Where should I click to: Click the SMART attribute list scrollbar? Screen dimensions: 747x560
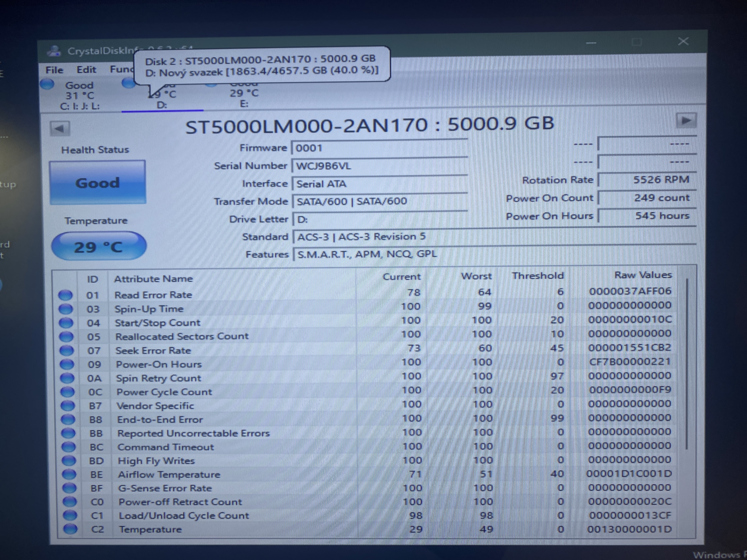coord(687,364)
